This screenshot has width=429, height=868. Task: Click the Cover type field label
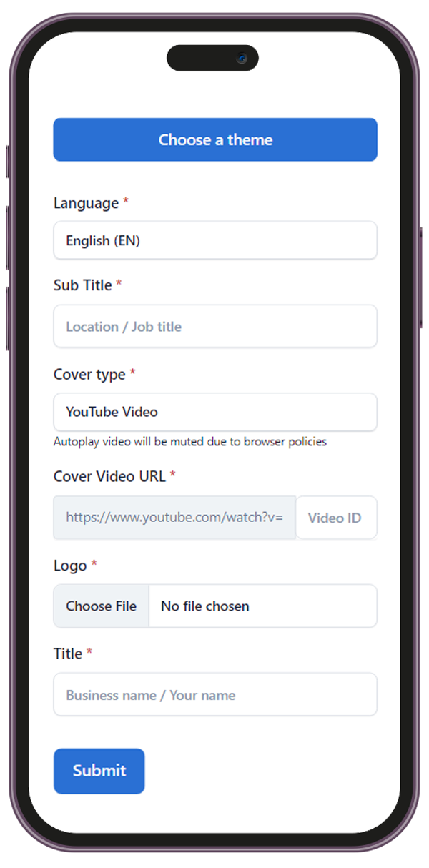[x=89, y=374]
